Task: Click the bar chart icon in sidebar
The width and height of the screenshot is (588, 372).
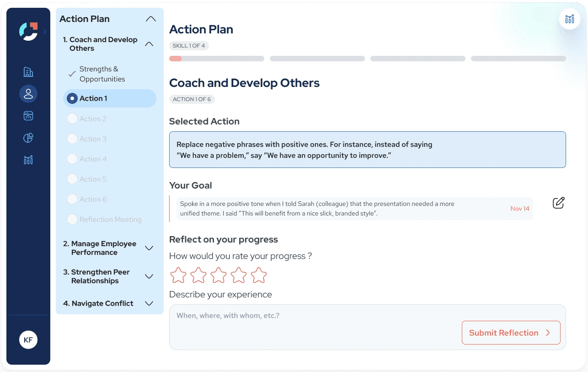Action: pos(28,160)
